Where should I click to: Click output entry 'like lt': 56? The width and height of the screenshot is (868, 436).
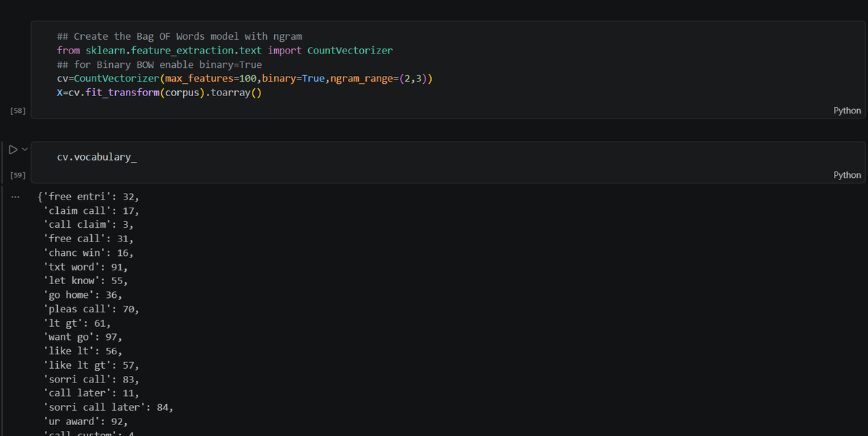point(82,351)
